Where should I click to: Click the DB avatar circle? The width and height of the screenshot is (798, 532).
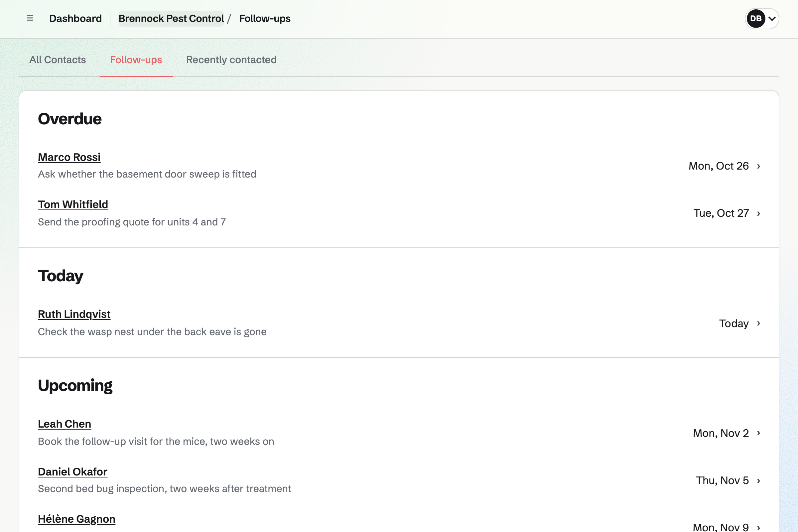[755, 19]
